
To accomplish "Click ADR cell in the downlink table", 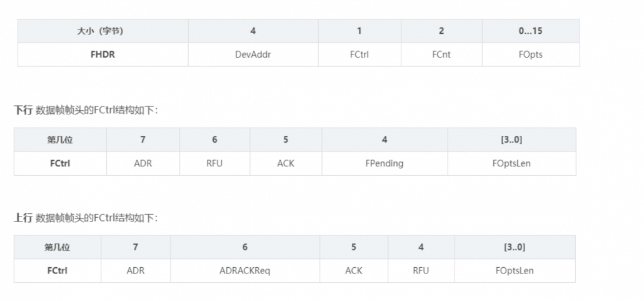I will pyautogui.click(x=143, y=163).
